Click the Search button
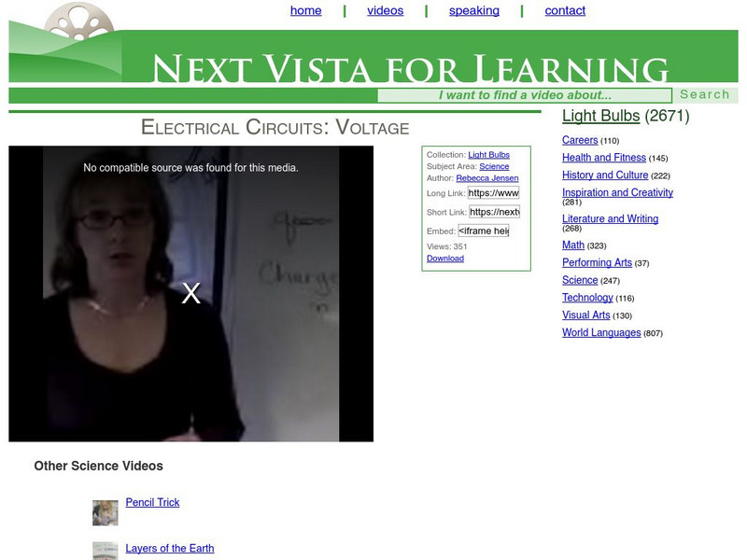Image resolution: width=747 pixels, height=560 pixels. (x=705, y=95)
